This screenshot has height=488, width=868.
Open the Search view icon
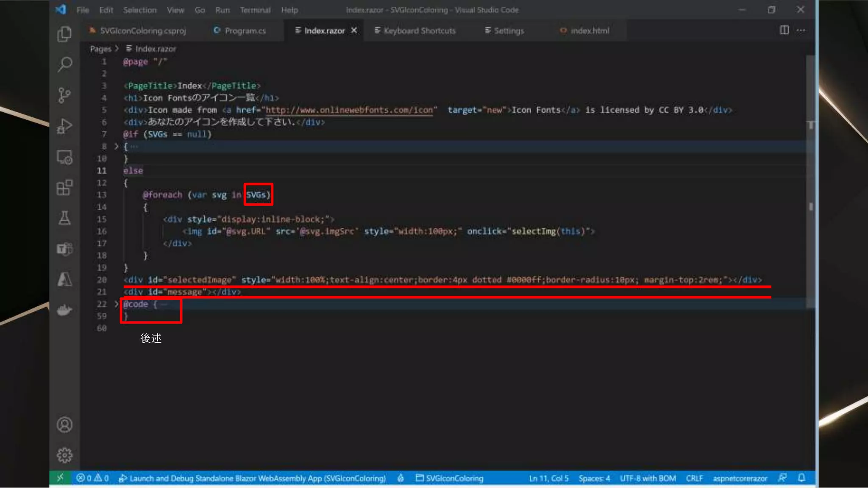(64, 64)
